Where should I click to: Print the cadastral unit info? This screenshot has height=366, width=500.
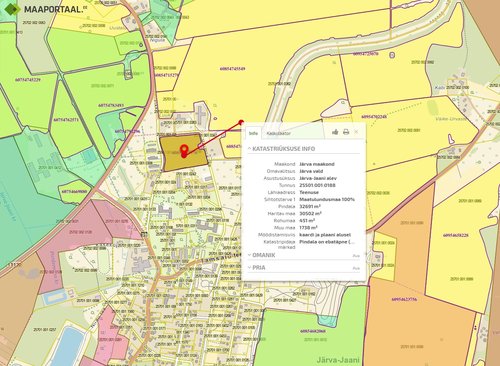(346, 132)
